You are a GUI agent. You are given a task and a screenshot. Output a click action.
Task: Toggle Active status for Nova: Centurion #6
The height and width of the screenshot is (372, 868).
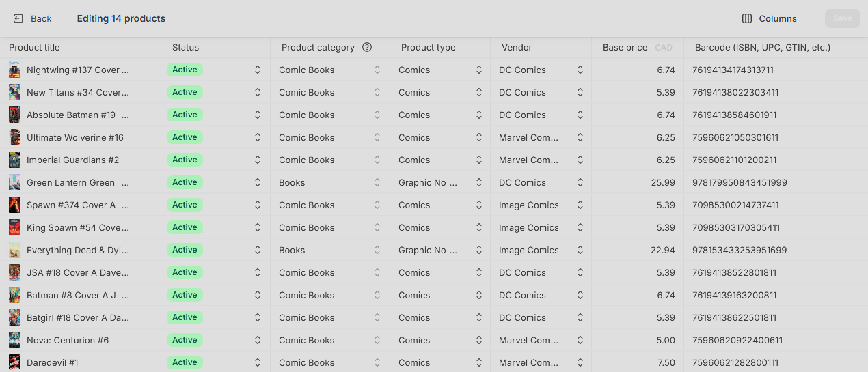185,340
